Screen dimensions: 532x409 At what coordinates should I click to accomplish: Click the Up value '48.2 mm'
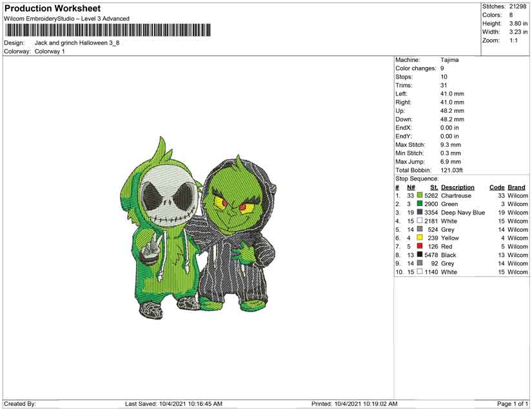click(452, 111)
